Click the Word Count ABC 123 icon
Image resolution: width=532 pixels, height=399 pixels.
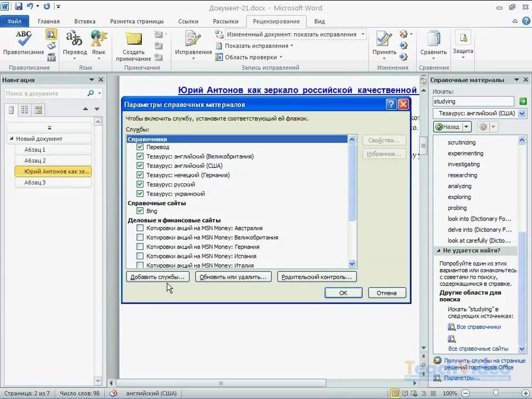pyautogui.click(x=51, y=57)
